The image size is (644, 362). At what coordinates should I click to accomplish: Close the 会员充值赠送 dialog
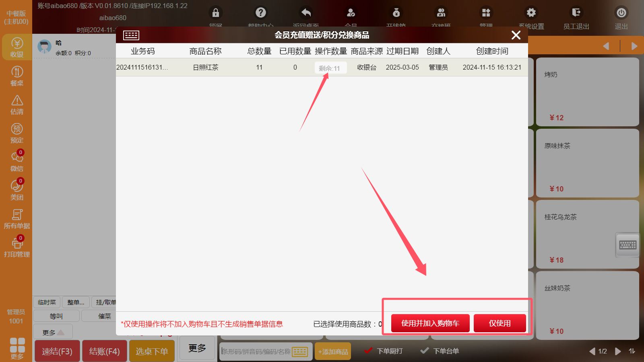516,35
